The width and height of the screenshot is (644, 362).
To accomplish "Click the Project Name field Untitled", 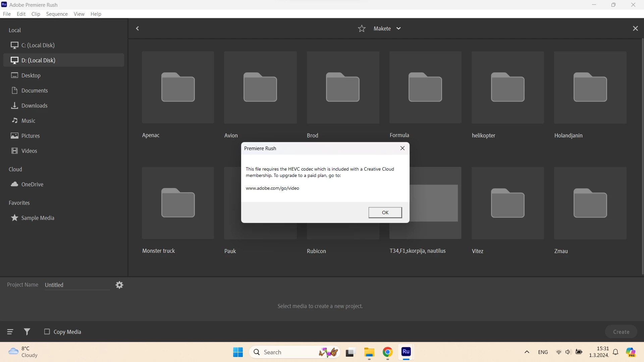I will [x=77, y=285].
